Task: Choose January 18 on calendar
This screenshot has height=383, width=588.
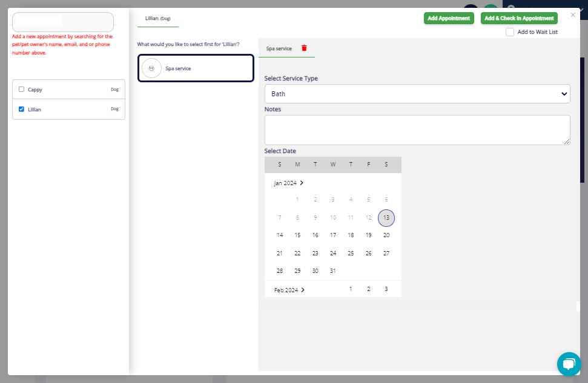Action: pos(351,235)
